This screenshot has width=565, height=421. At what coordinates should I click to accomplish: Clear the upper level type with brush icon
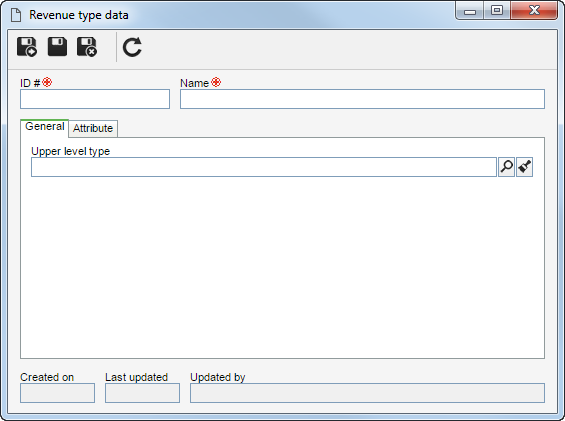point(524,167)
